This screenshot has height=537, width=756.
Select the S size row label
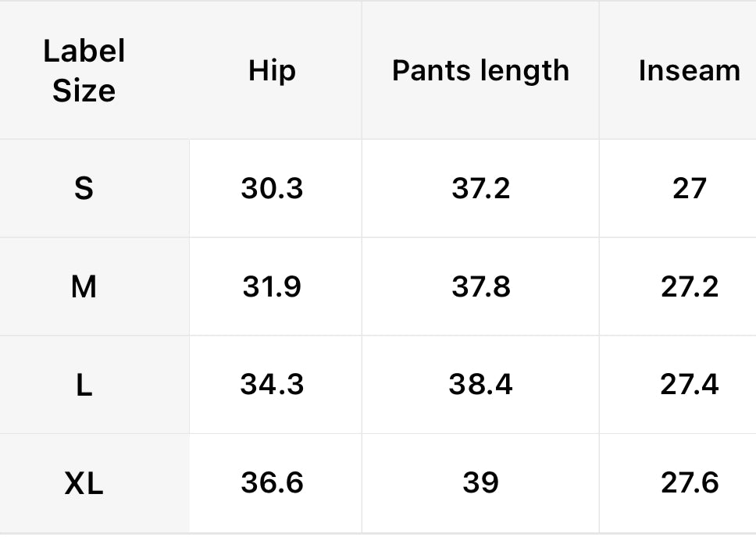pyautogui.click(x=84, y=188)
